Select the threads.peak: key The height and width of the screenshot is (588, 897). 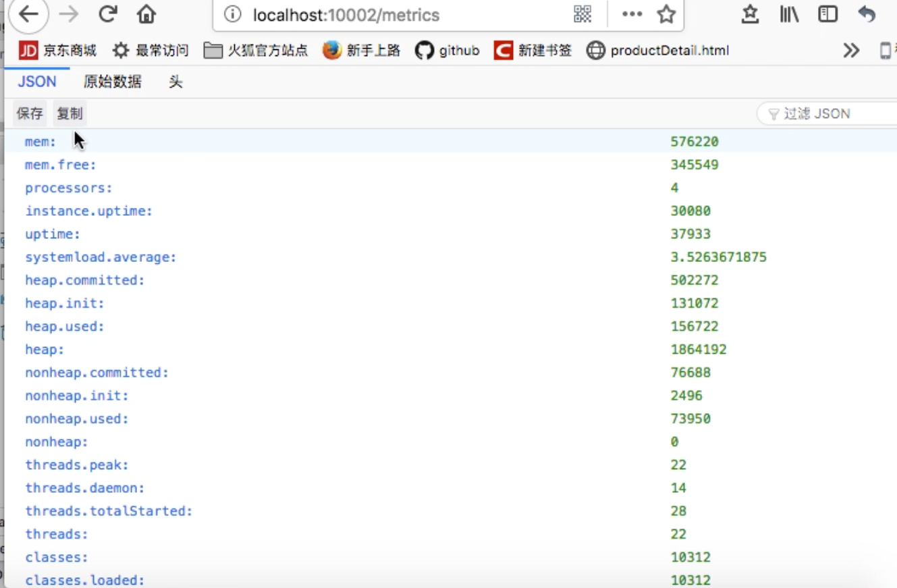[x=77, y=465]
